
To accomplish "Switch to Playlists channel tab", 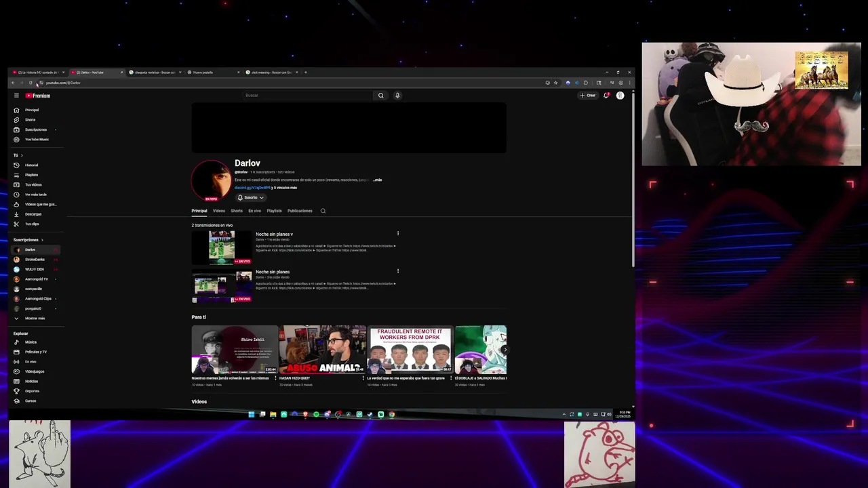I will tap(274, 211).
